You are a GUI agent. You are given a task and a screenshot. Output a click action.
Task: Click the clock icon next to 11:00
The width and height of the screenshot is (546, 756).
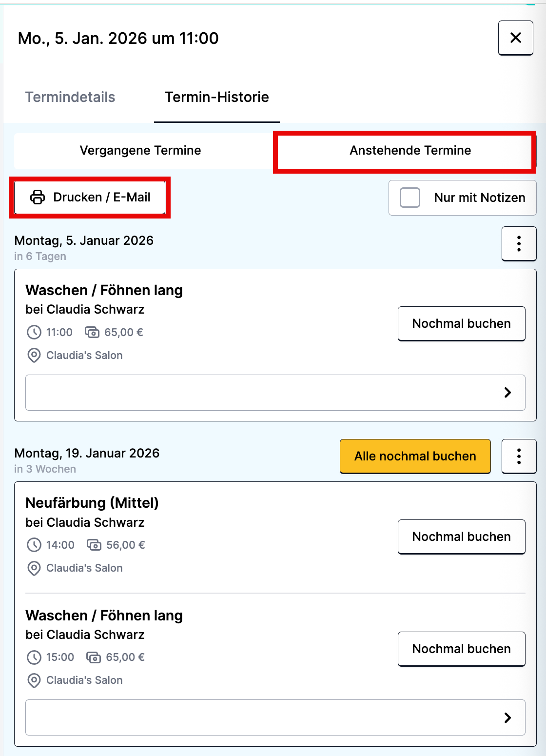34,333
